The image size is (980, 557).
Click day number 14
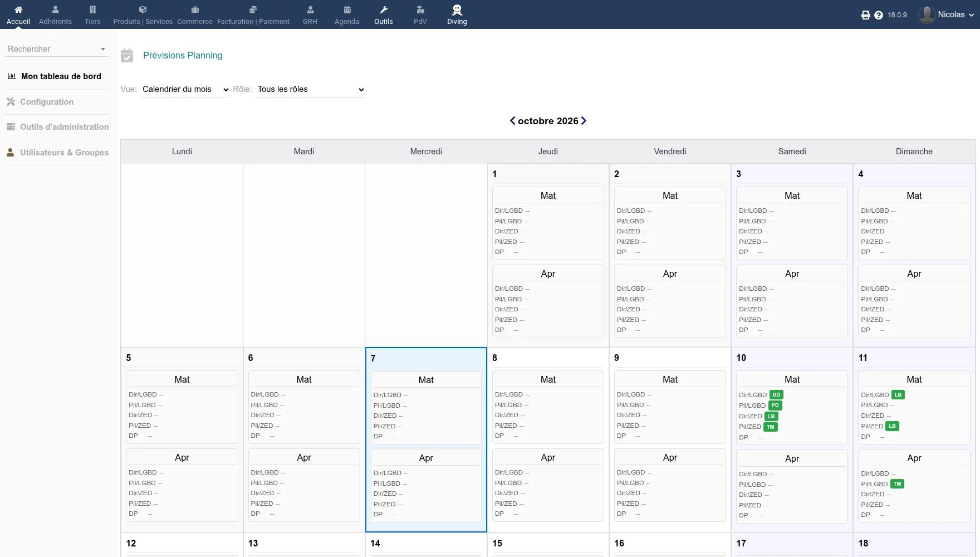pyautogui.click(x=375, y=543)
